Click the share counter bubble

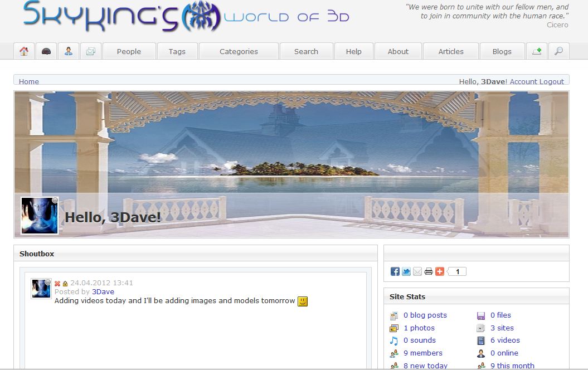(x=457, y=271)
